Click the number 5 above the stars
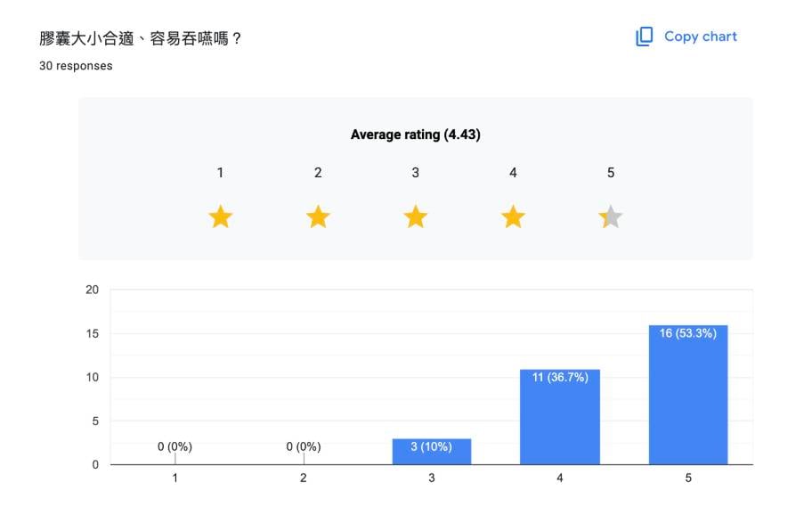The image size is (812, 515). 611,173
